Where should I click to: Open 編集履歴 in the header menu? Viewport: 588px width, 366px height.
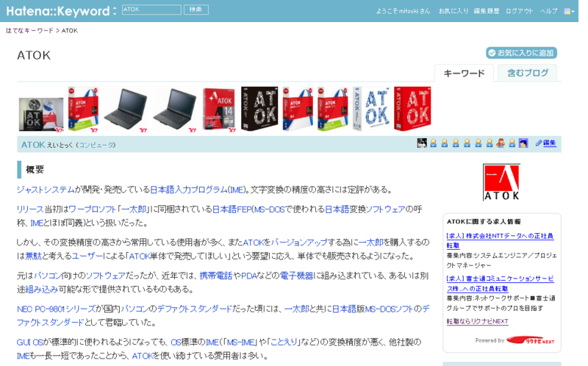[x=487, y=11]
